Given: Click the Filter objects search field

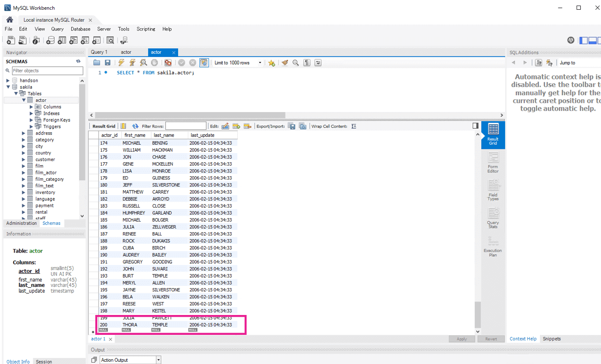Looking at the screenshot, I should tap(47, 71).
